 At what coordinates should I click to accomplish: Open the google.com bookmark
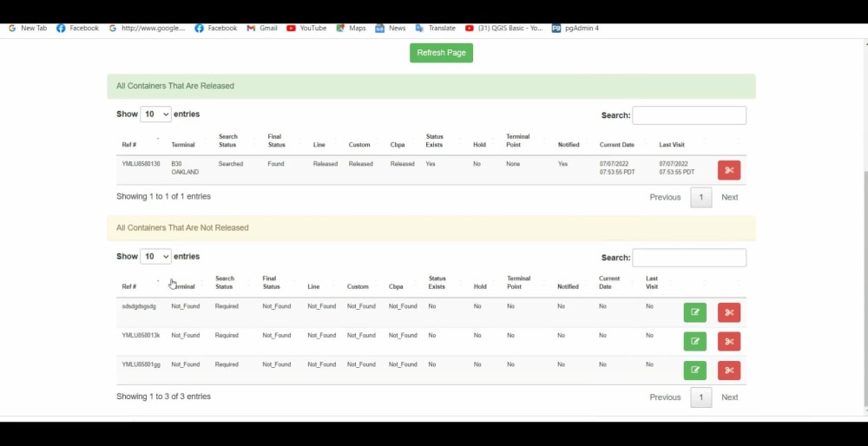(x=148, y=29)
